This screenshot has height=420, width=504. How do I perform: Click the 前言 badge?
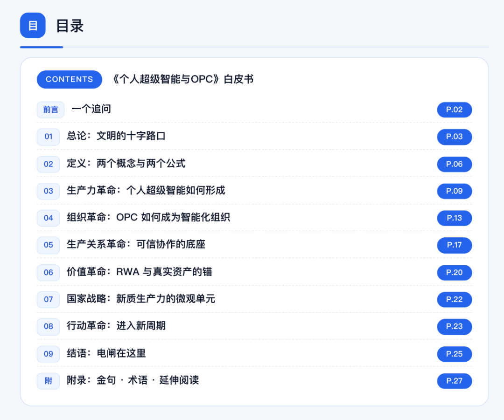[x=51, y=110]
